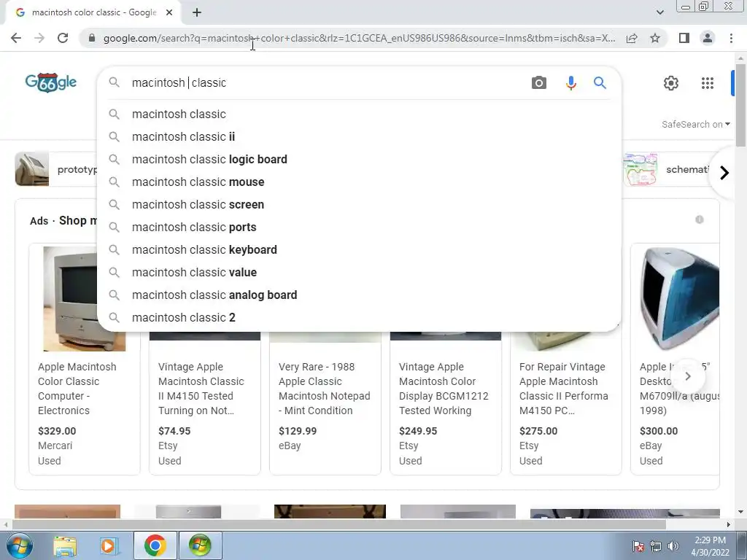Select macintosh classic keyboard suggestion
Screen dimensions: 747x560
pos(359,250)
